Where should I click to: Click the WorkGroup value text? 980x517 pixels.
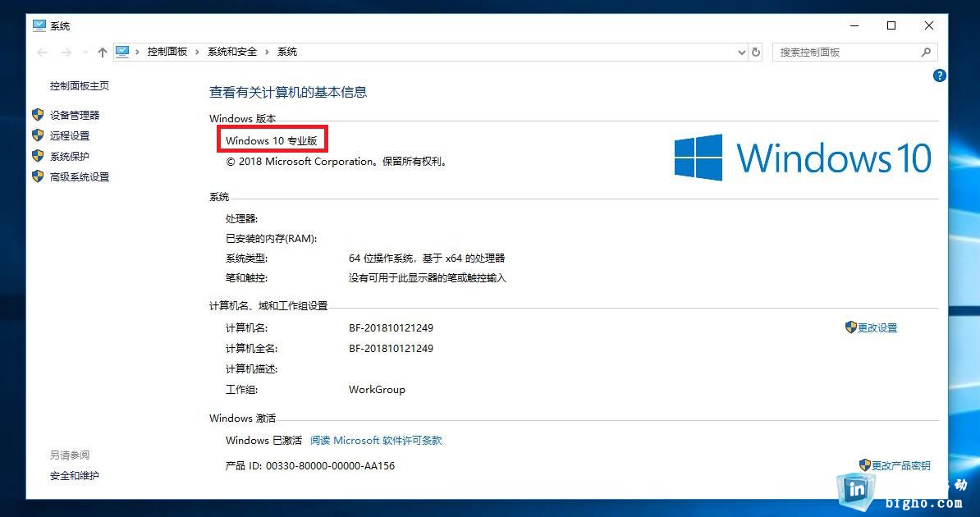(377, 390)
